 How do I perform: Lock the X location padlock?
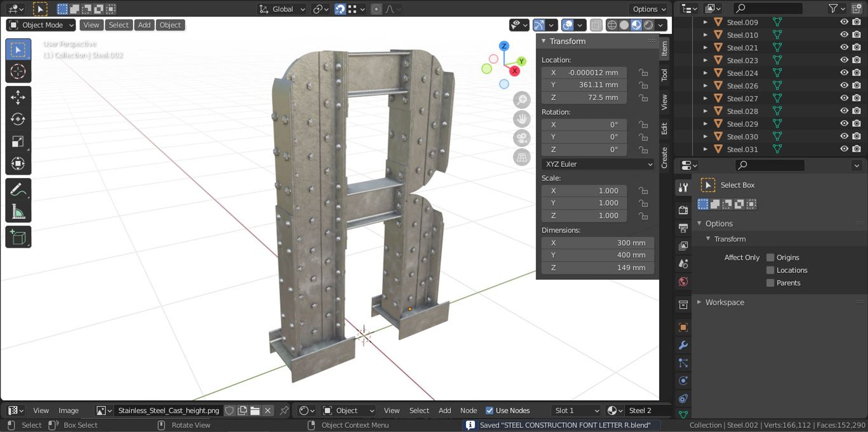pyautogui.click(x=643, y=72)
